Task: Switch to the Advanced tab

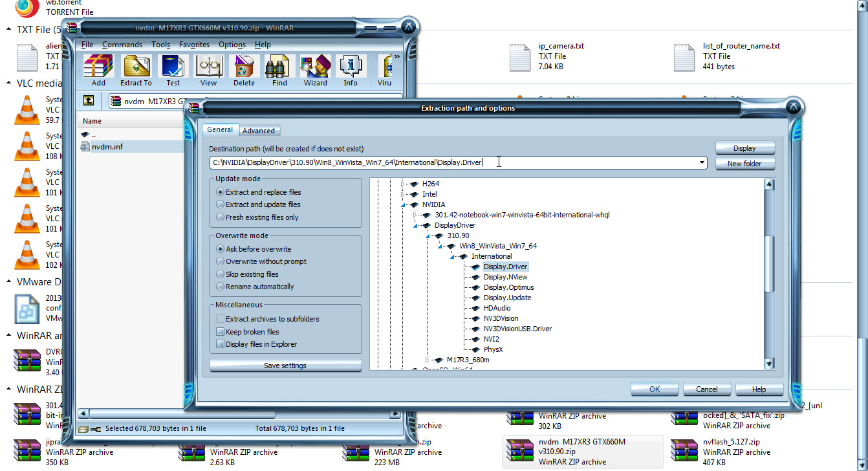Action: click(258, 131)
